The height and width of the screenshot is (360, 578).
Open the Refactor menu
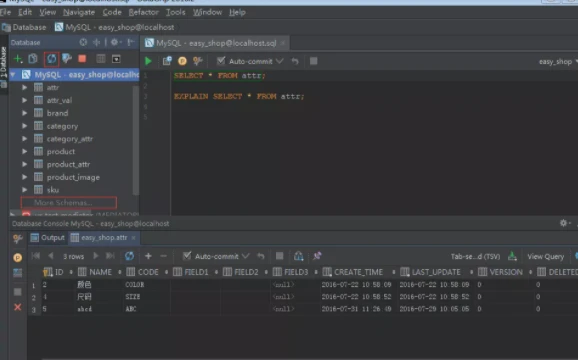(143, 13)
